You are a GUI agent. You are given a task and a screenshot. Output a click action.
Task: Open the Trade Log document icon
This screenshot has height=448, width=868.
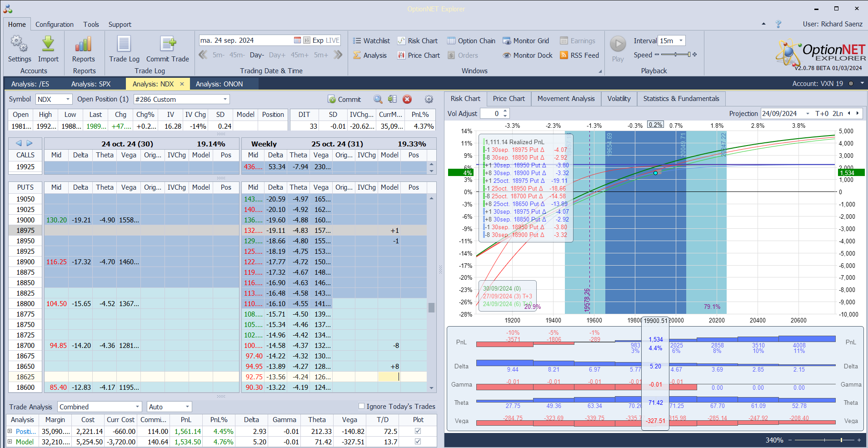click(124, 44)
